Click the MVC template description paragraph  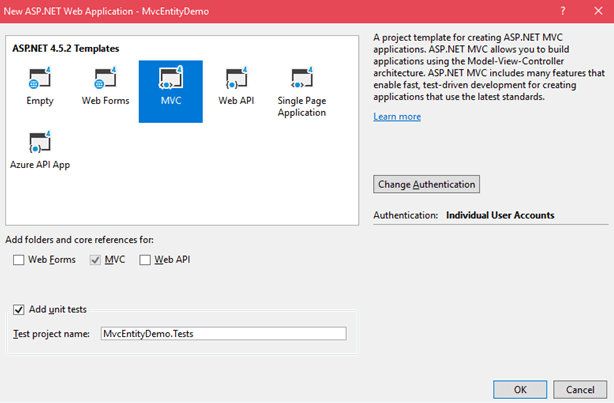tap(489, 67)
